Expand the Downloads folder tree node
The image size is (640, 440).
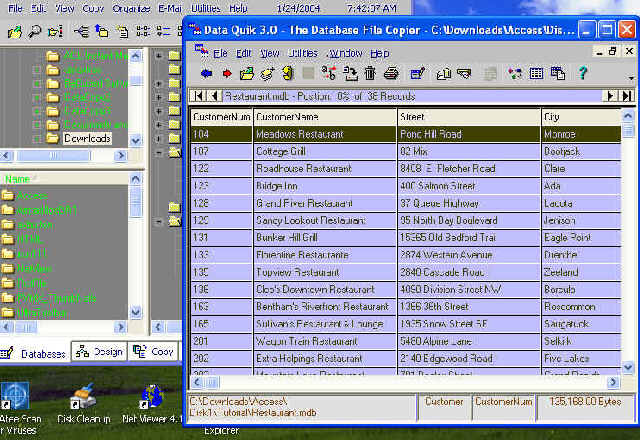[x=37, y=139]
